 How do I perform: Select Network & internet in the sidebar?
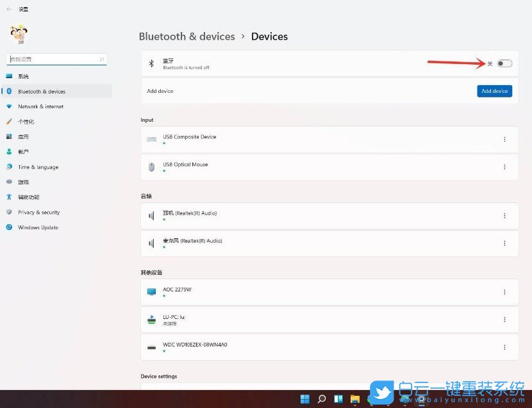(40, 106)
